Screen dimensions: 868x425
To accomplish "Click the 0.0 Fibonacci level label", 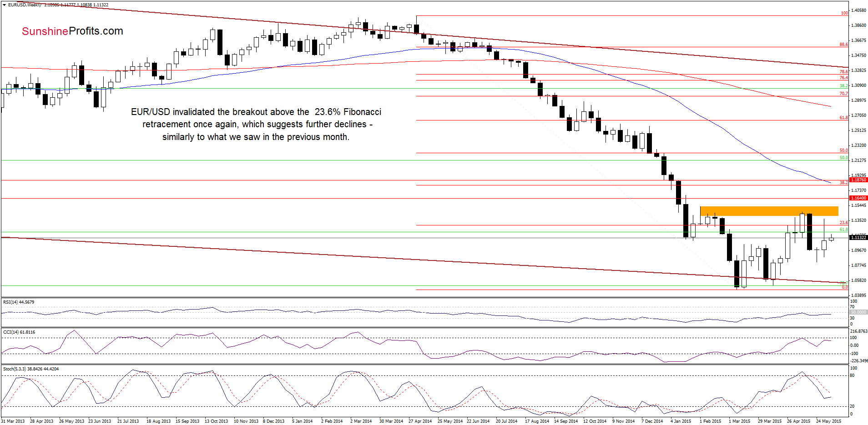I will pos(845,287).
